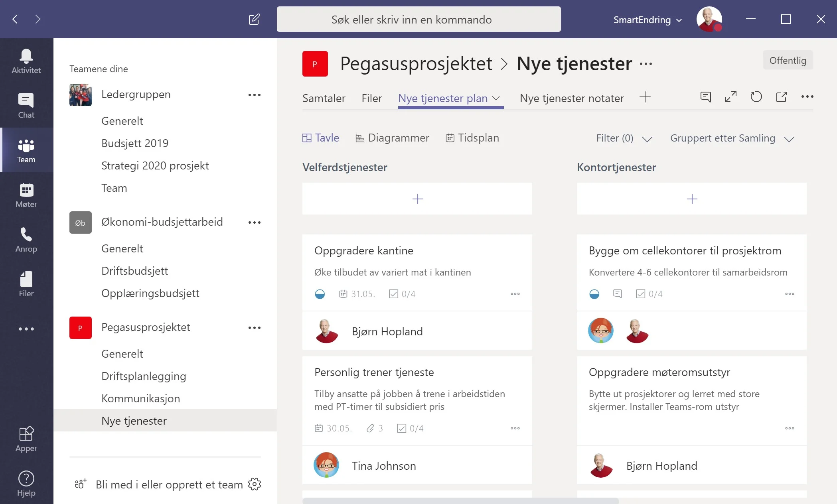Open the profile picture menu
The width and height of the screenshot is (837, 504).
tap(709, 19)
